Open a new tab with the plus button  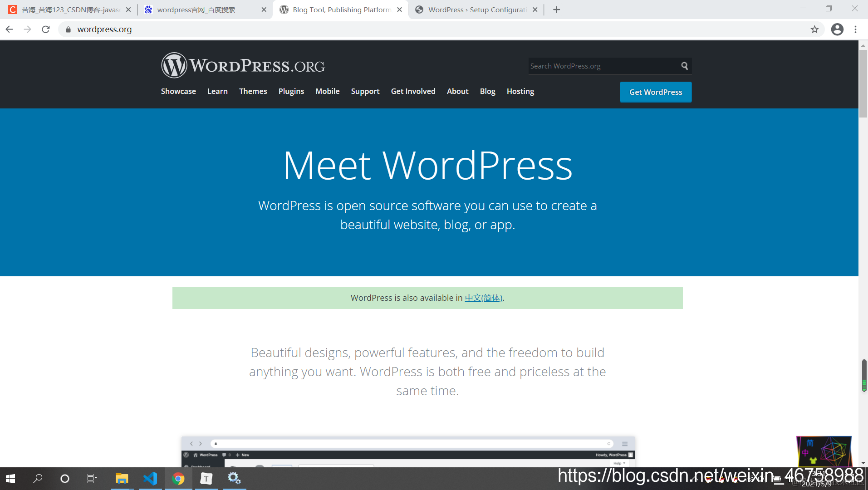pyautogui.click(x=557, y=10)
